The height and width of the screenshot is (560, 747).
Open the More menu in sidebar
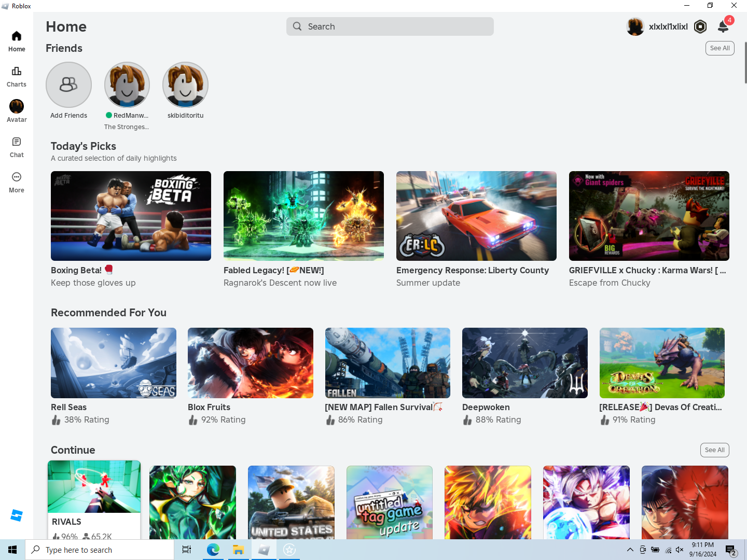17,183
